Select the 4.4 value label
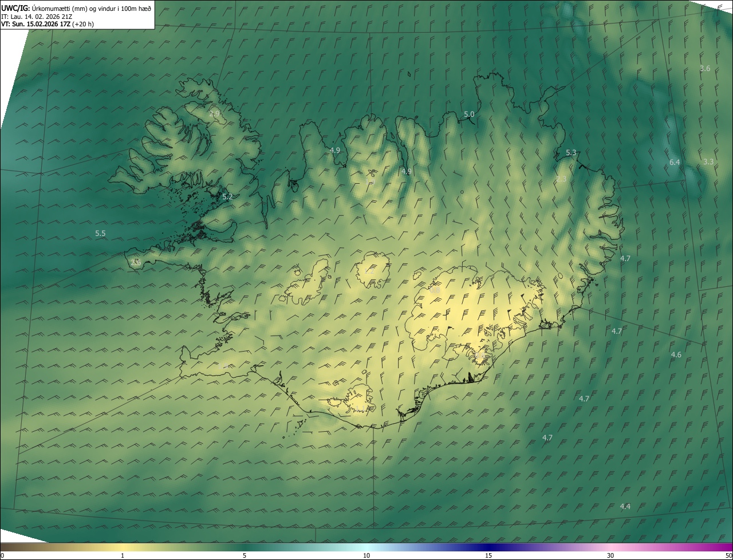 625,507
